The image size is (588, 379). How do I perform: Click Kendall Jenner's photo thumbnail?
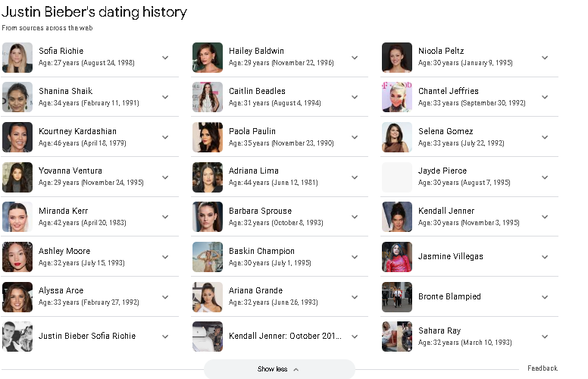396,217
